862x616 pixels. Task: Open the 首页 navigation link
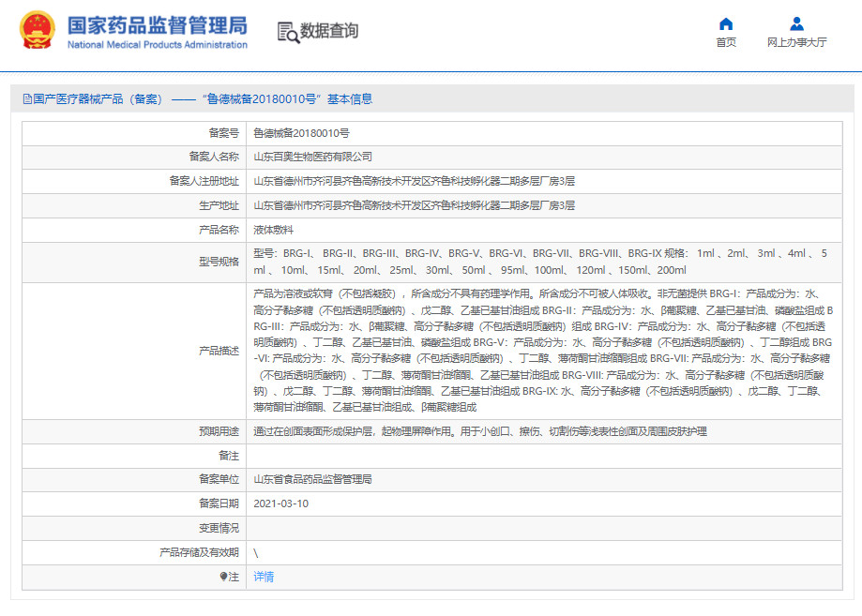[724, 41]
